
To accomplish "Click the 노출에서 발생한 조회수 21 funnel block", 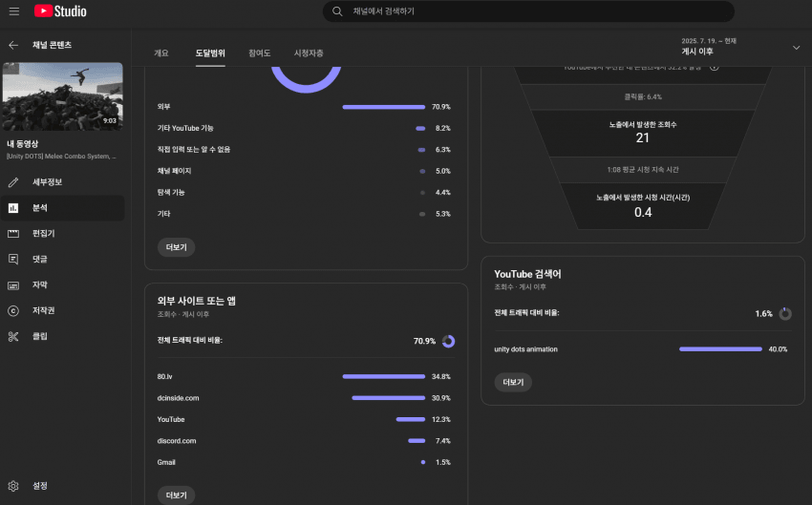I will (x=643, y=133).
